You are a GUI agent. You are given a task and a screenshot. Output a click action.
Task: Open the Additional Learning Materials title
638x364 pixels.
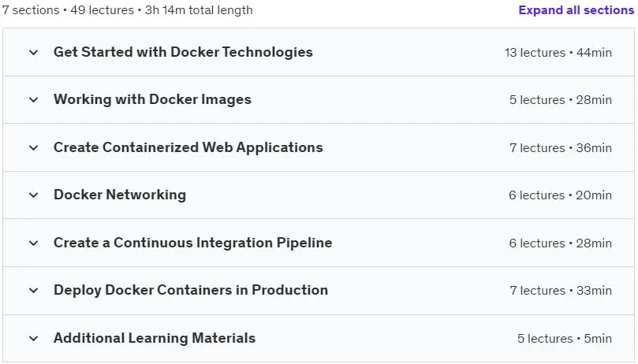pos(155,338)
